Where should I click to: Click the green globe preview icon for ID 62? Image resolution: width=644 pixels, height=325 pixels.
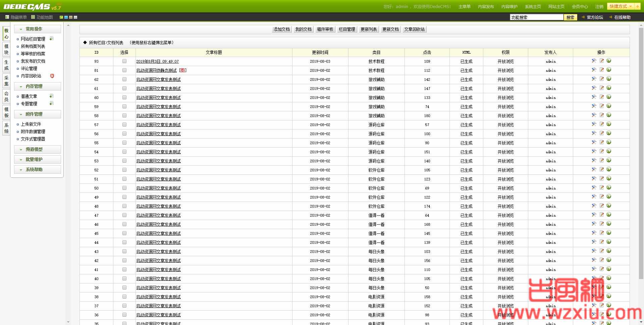coord(609,79)
